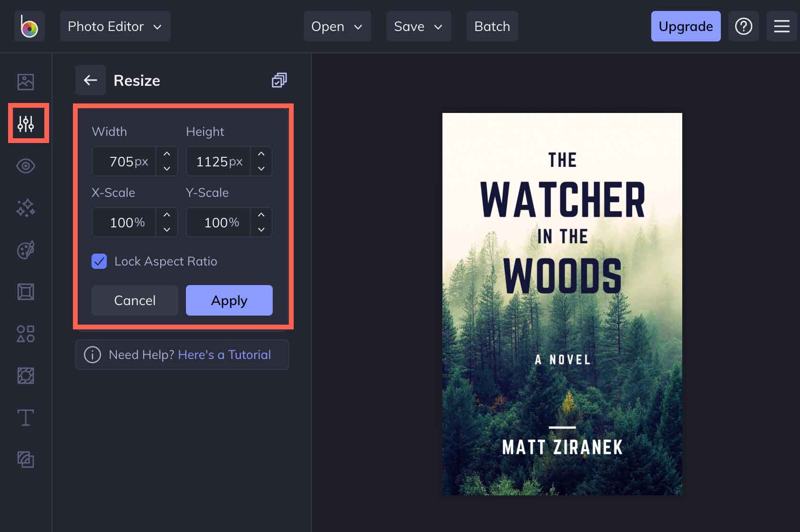Click the Y-Scale 100% input field
The image size is (800, 532).
tap(218, 222)
